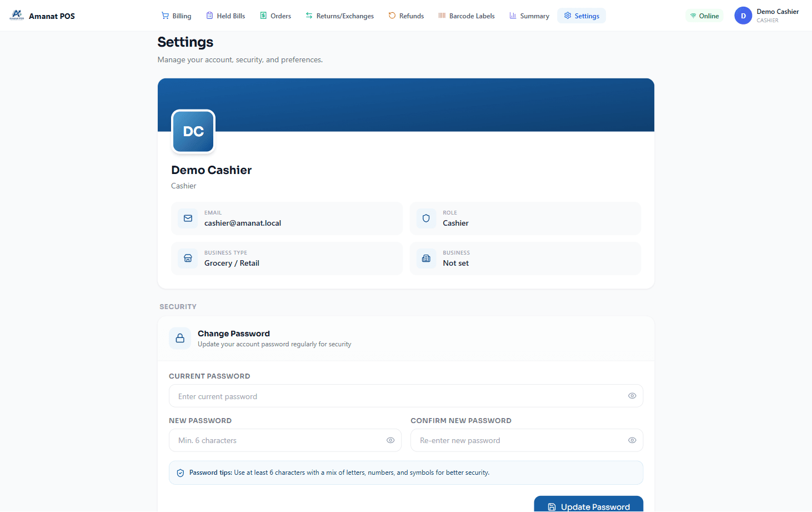Click the Change Password heading
Viewport: 812px width, 512px height.
[234, 334]
